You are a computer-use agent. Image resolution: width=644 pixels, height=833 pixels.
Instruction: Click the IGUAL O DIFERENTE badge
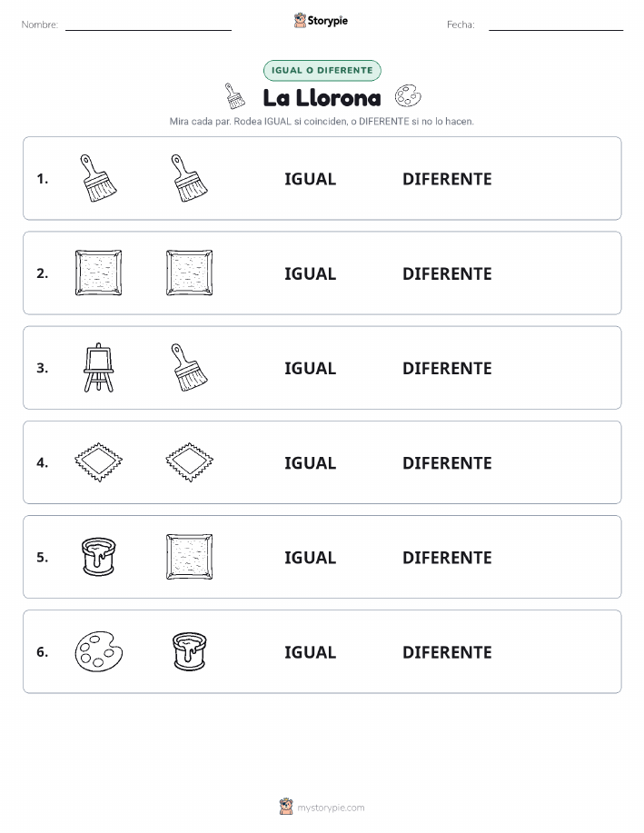click(322, 70)
